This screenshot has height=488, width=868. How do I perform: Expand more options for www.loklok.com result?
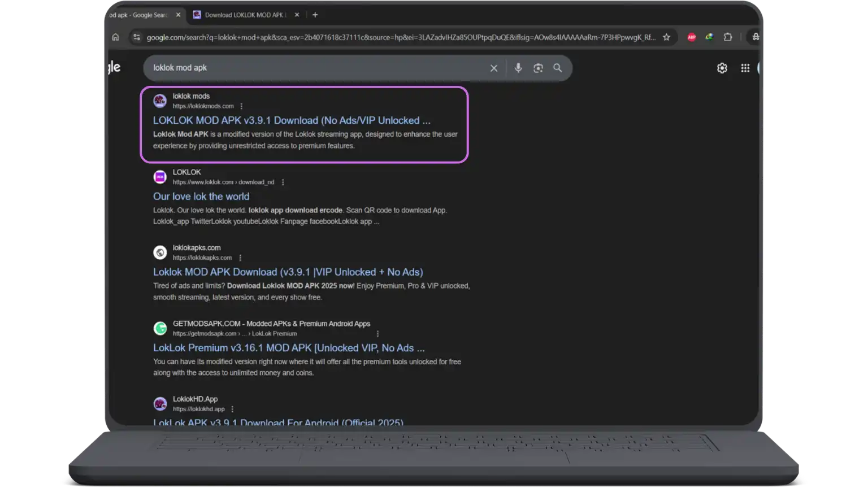(283, 182)
